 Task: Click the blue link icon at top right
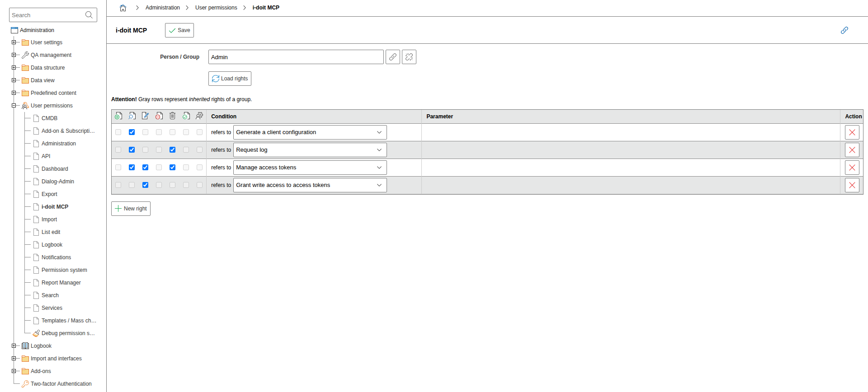(844, 30)
